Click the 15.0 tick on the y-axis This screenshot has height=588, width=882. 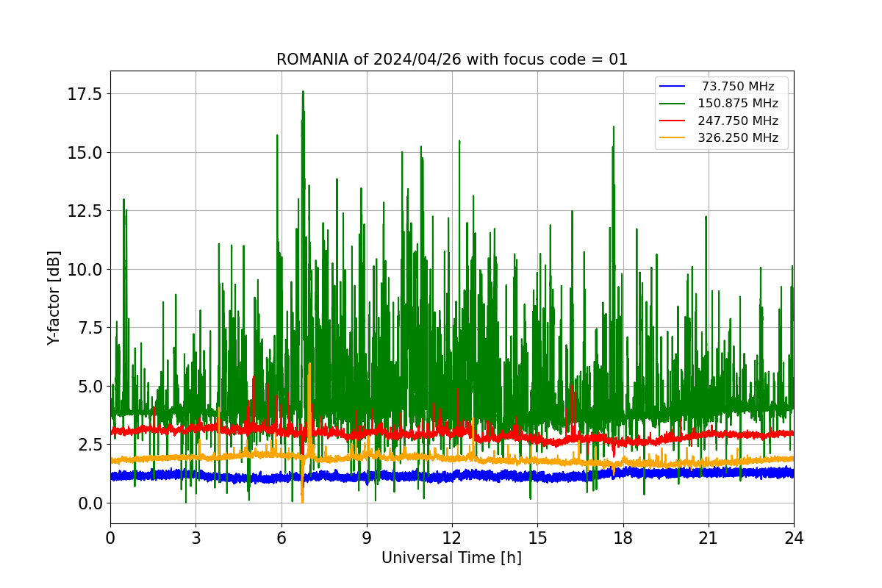(x=85, y=152)
